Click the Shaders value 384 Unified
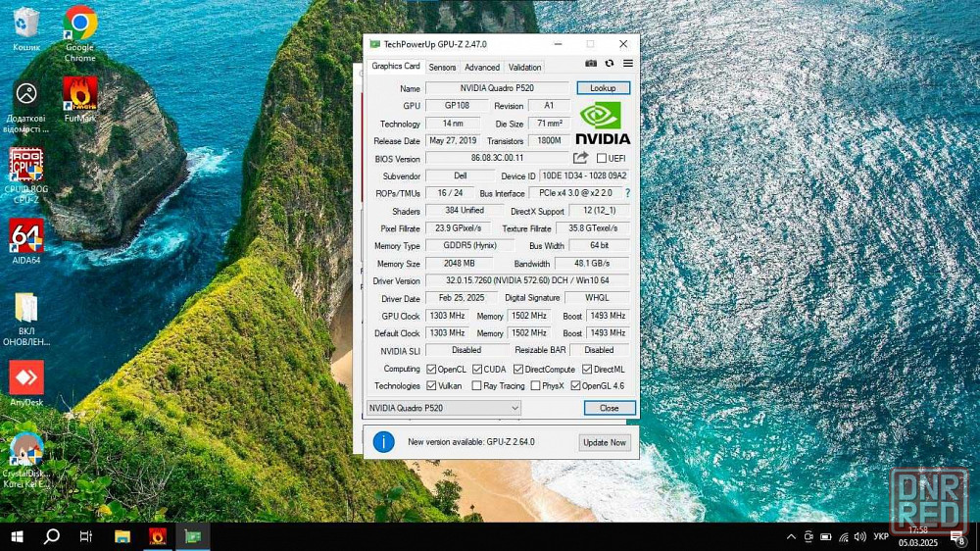The width and height of the screenshot is (980, 551). [465, 211]
